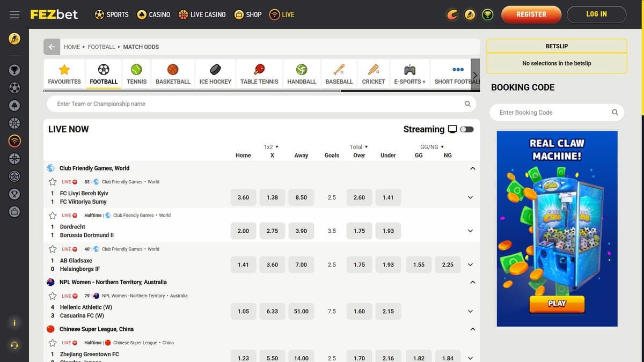The height and width of the screenshot is (362, 644).
Task: Select the E-Sports + tab
Action: click(409, 75)
